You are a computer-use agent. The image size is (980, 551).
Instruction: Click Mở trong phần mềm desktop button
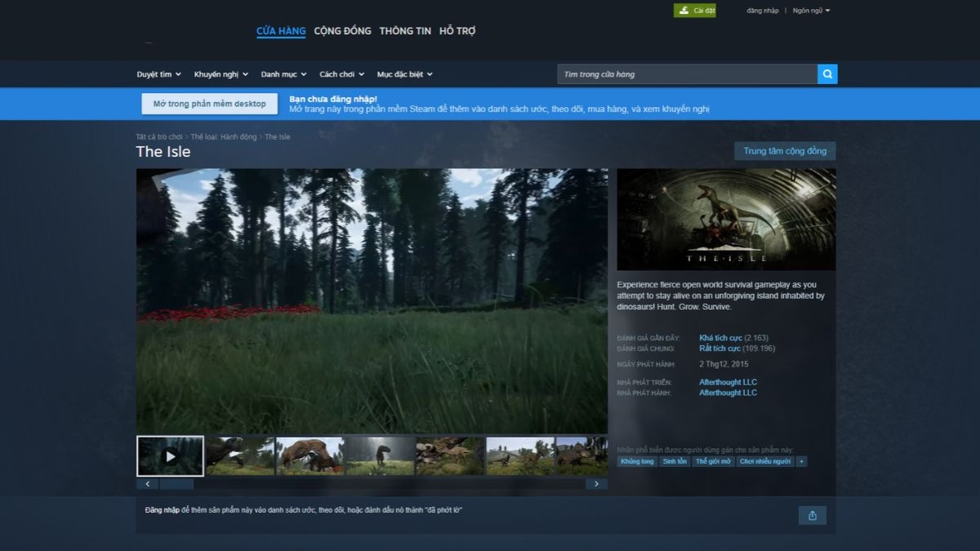[x=210, y=104]
